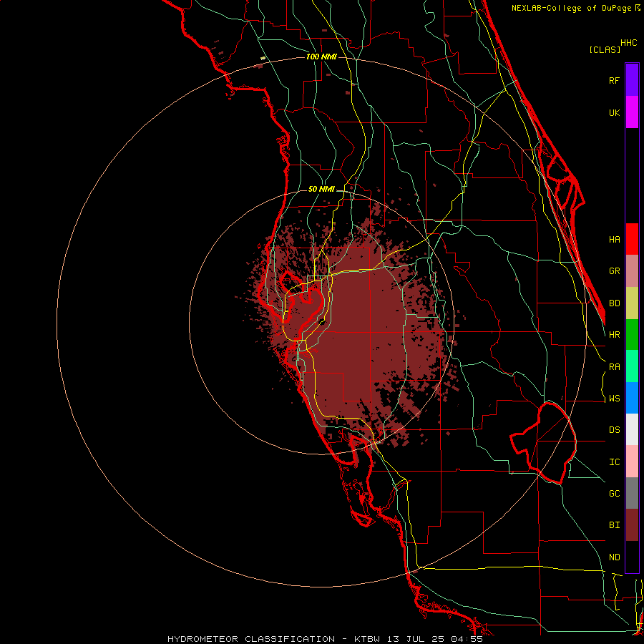
Task: Click the 50 NMI range ring label
Action: tap(321, 190)
